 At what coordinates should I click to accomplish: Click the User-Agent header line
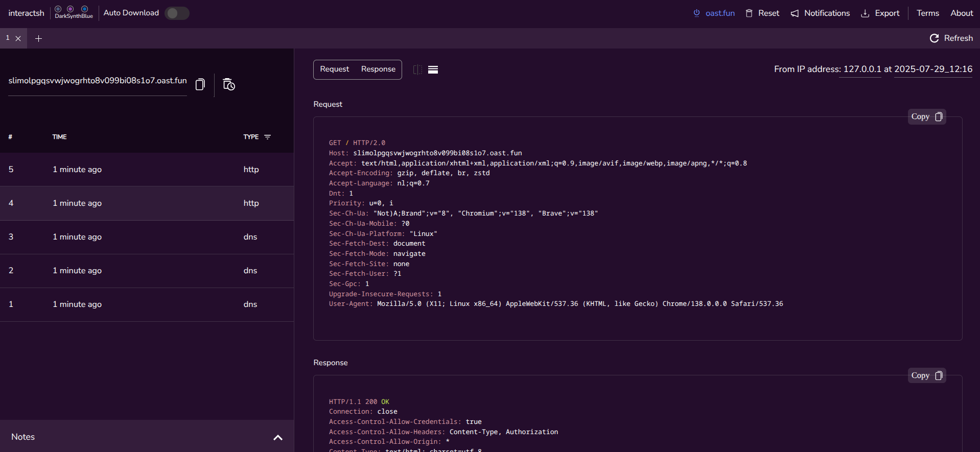pos(556,304)
